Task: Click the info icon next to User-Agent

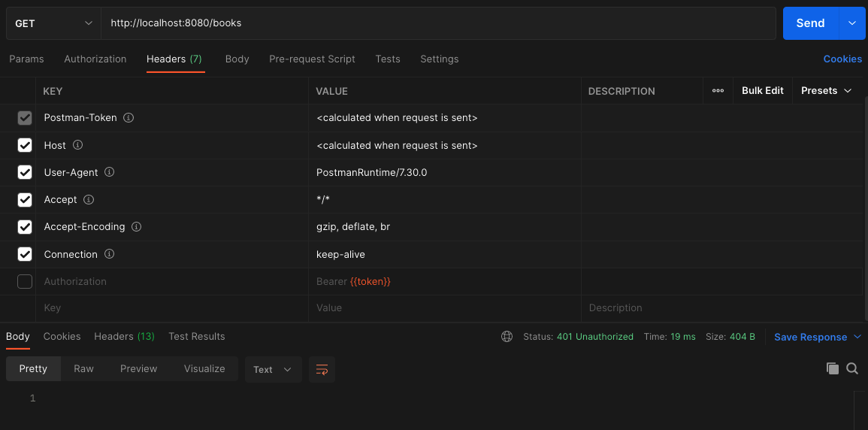Action: (x=110, y=172)
